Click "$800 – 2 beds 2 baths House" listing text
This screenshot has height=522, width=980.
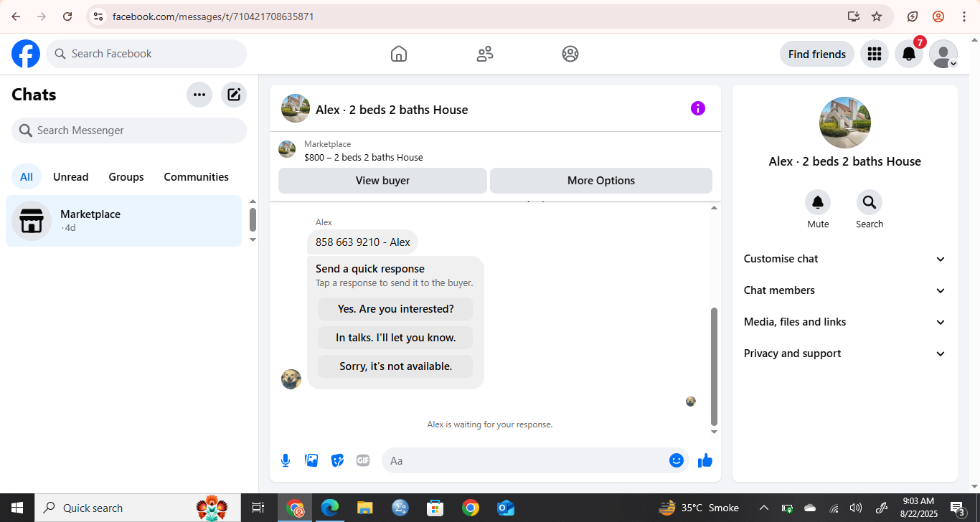(364, 158)
